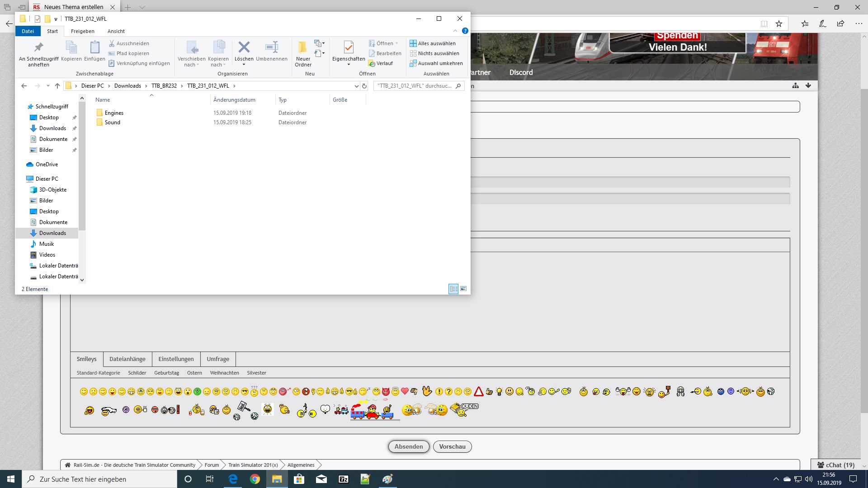Click the Löschen delete icon in ribbon
868x488 pixels.
point(244,47)
